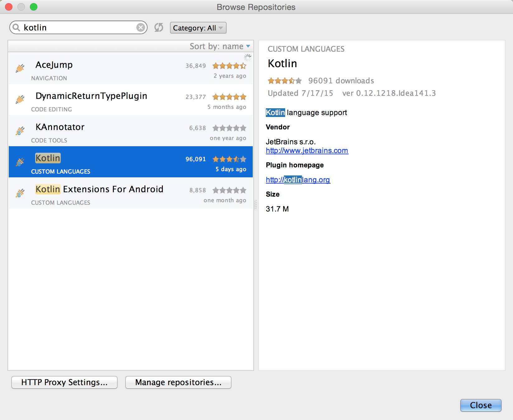Click Manage repositories button
Image resolution: width=513 pixels, height=420 pixels.
tap(178, 382)
